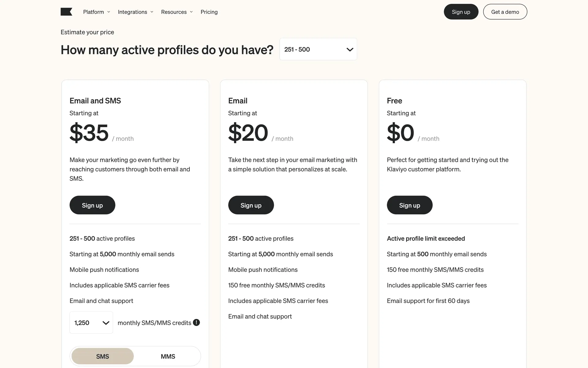
Task: Click chevron arrow next to Platform
Action: point(109,12)
